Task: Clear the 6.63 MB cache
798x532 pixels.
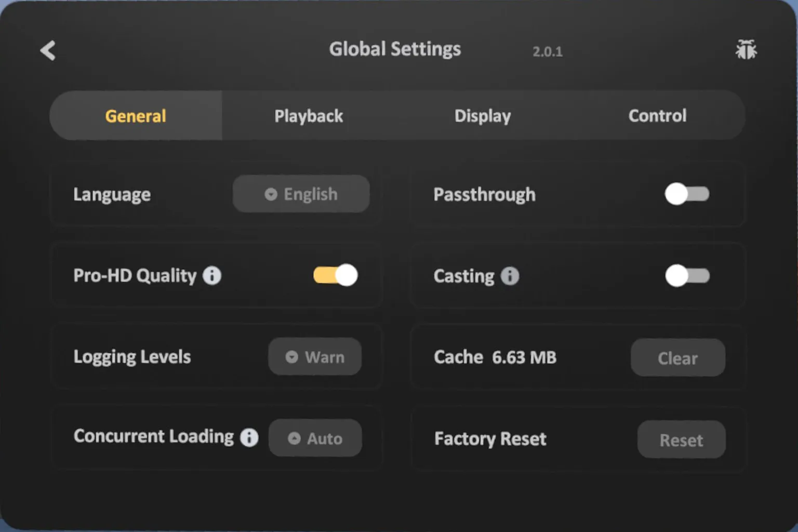Action: coord(678,357)
